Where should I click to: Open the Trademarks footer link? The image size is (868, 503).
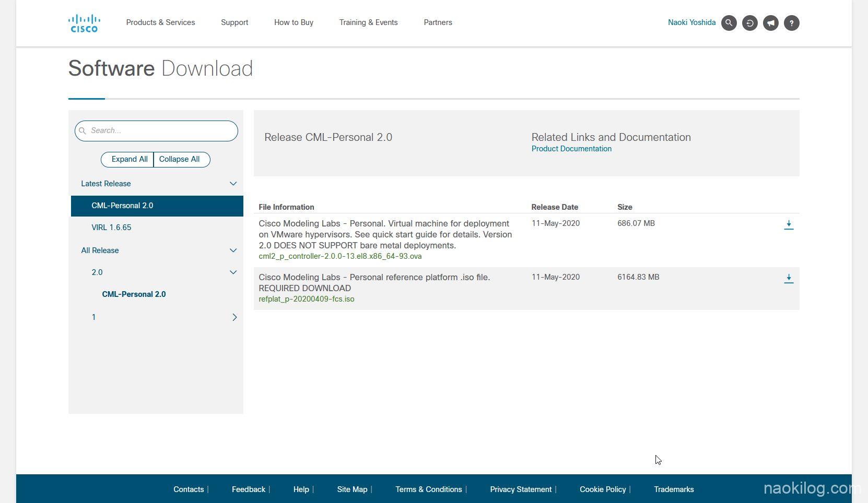coord(674,489)
